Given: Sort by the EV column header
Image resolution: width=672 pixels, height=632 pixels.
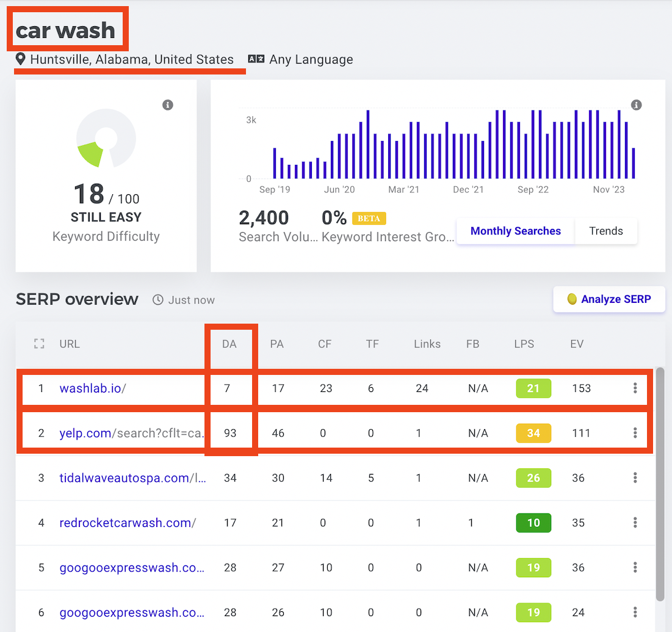Looking at the screenshot, I should point(577,344).
